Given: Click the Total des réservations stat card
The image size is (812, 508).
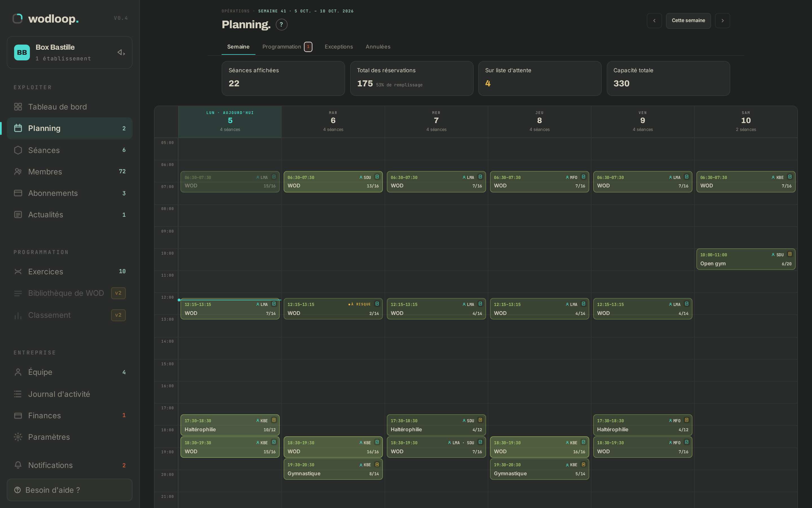Looking at the screenshot, I should 411,78.
